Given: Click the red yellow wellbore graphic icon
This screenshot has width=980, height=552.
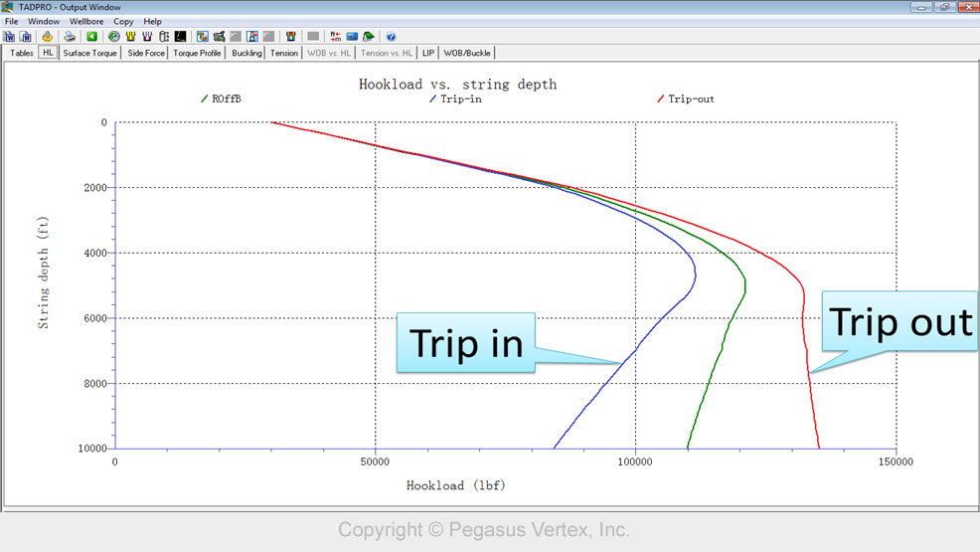Looking at the screenshot, I should [x=290, y=36].
